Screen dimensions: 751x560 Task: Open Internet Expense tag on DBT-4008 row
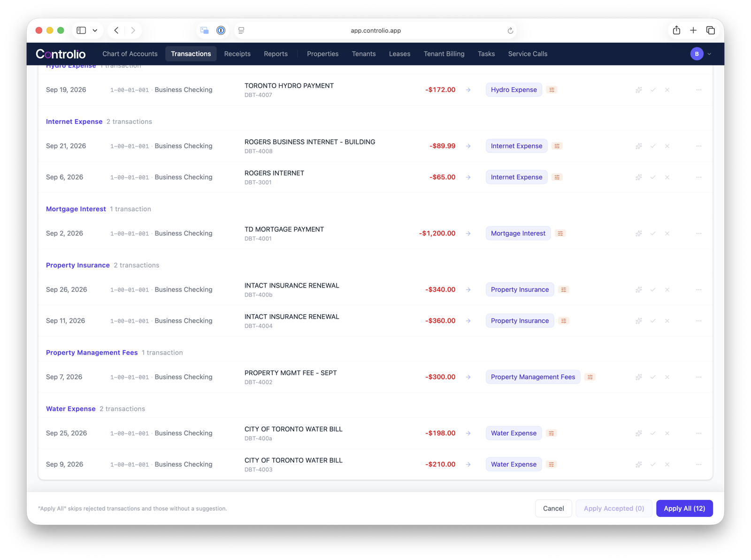tap(516, 146)
